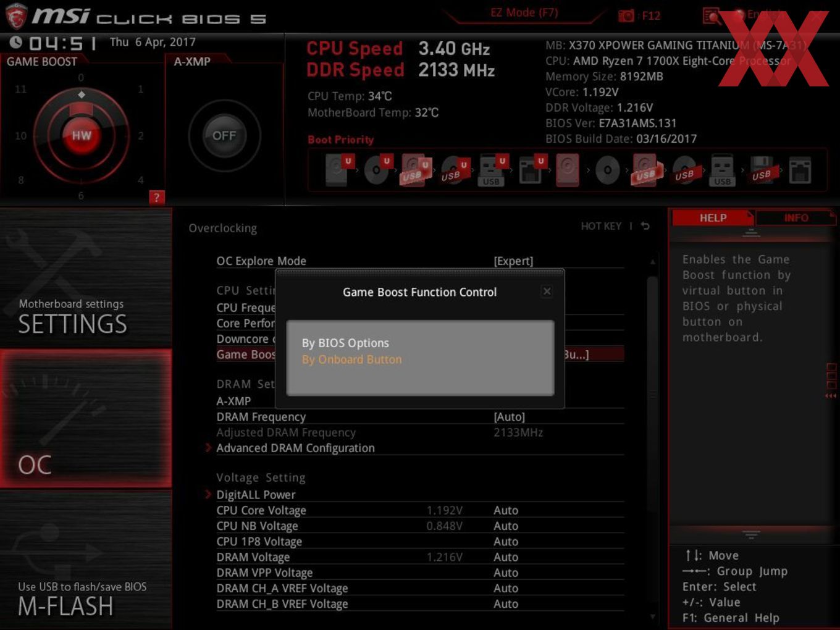
Task: Open the M-FLASH section
Action: (86, 560)
